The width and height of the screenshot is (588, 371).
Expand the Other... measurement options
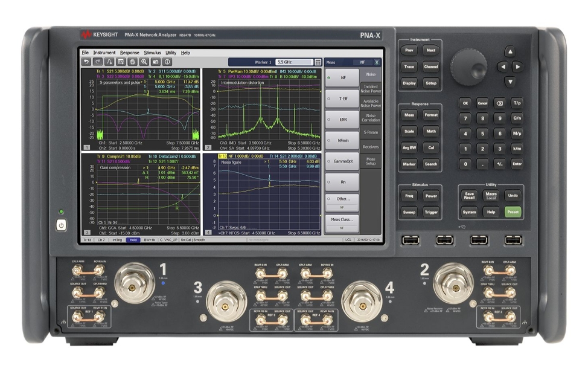tap(342, 198)
